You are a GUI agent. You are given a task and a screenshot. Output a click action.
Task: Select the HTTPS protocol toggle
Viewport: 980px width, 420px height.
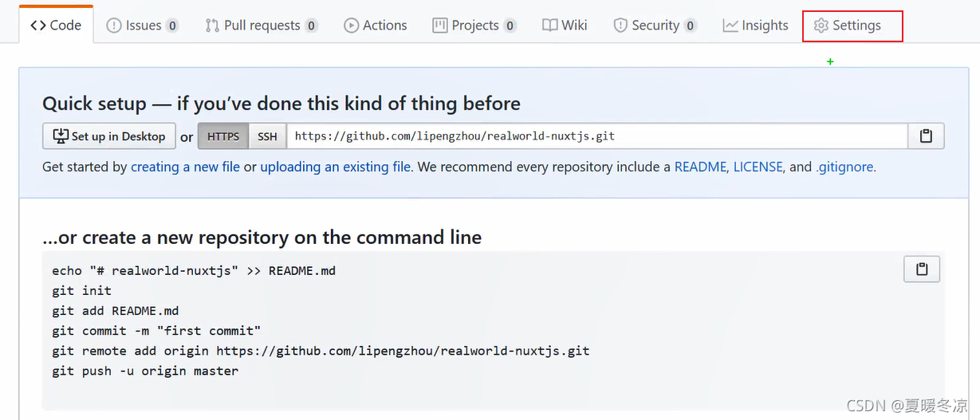point(223,136)
